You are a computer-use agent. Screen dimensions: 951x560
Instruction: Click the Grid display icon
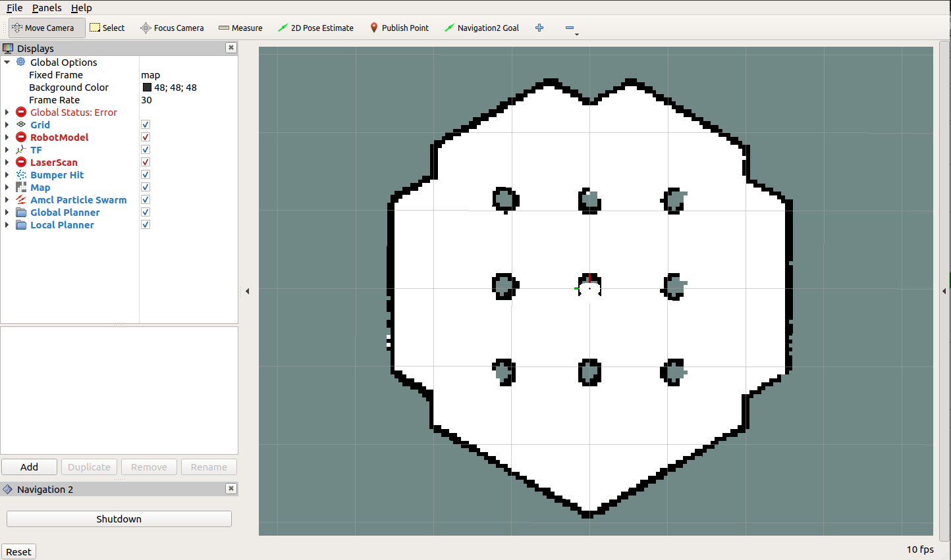(21, 124)
